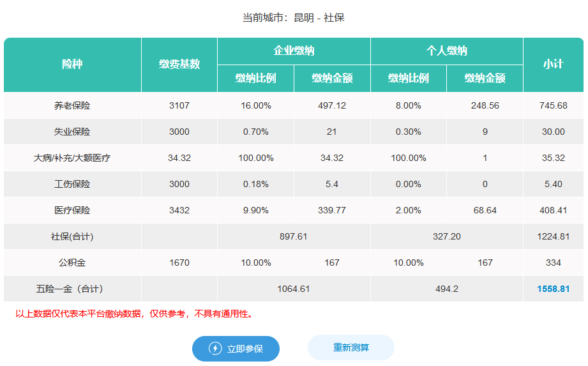The image size is (588, 366).
Task: Click the 当前城市 昆明 - 社保 title
Action: 294,18
